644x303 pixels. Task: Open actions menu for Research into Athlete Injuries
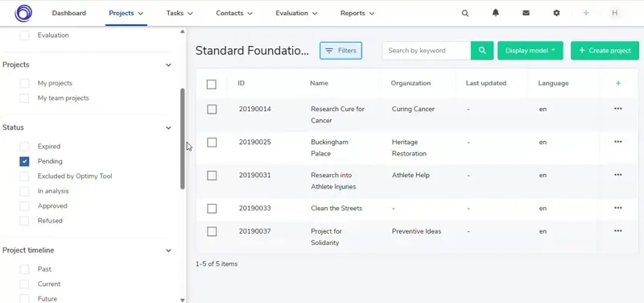tap(617, 175)
